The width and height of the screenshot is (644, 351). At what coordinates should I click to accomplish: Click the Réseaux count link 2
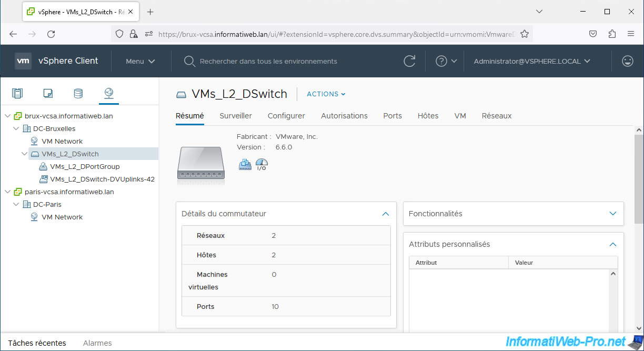(274, 235)
